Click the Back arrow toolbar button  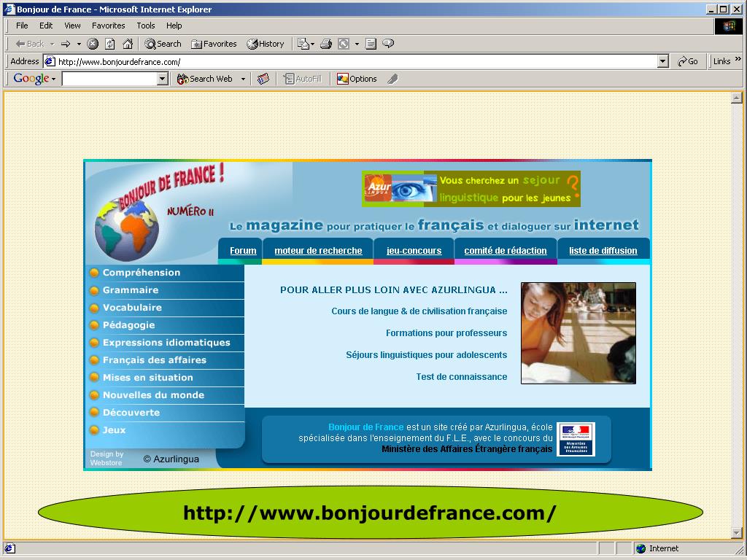29,44
